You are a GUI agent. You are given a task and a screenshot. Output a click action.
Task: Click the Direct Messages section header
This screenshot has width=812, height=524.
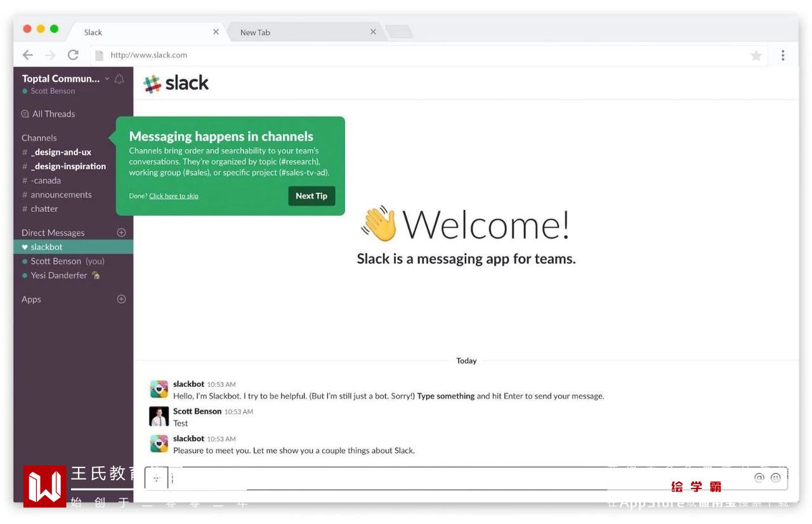53,233
